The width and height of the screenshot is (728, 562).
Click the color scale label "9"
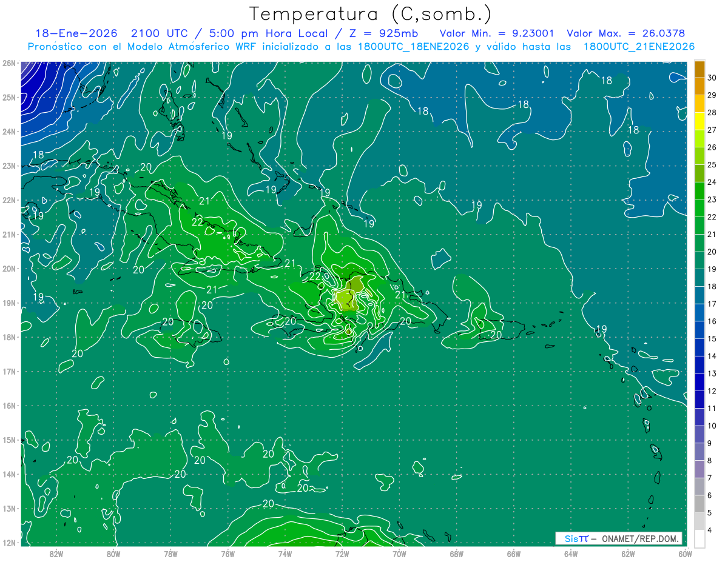710,443
